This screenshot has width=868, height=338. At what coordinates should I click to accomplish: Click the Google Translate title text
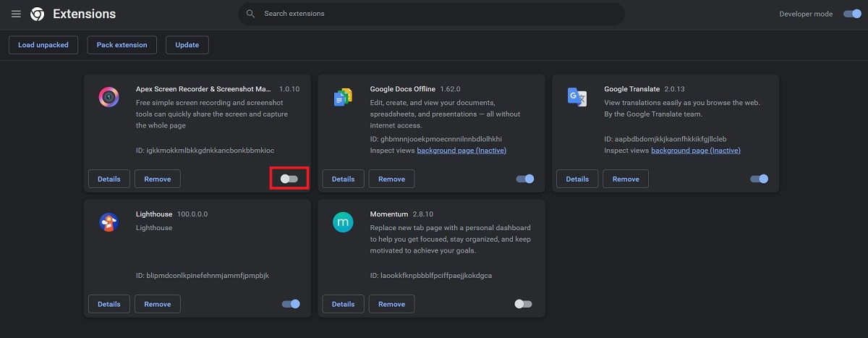pyautogui.click(x=632, y=89)
